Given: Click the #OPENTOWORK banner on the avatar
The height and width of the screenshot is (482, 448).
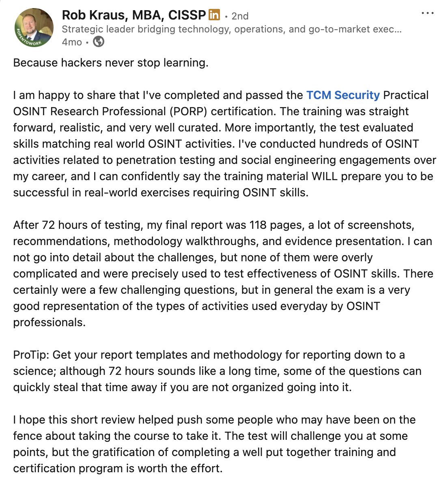Looking at the screenshot, I should [x=28, y=40].
